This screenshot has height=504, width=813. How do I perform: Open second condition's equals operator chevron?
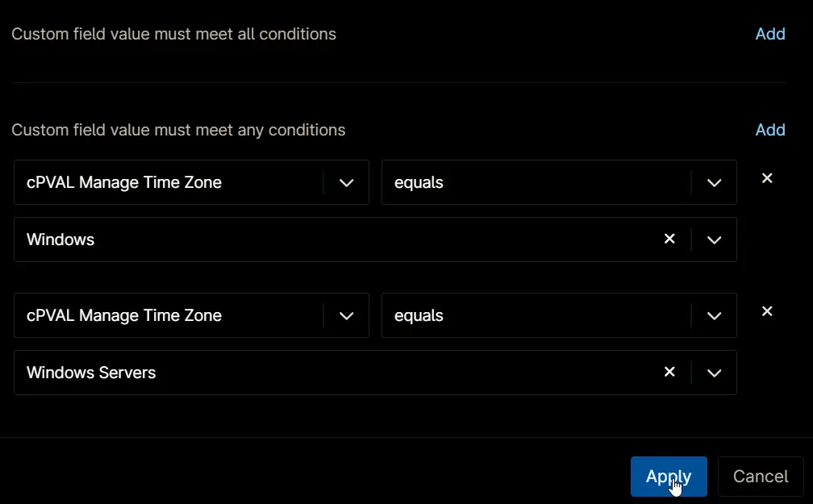(x=714, y=316)
